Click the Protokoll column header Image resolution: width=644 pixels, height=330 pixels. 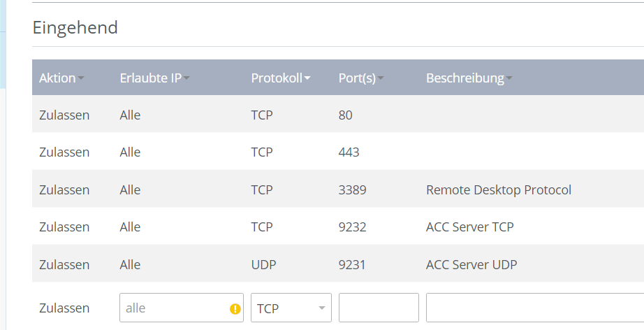(x=277, y=78)
